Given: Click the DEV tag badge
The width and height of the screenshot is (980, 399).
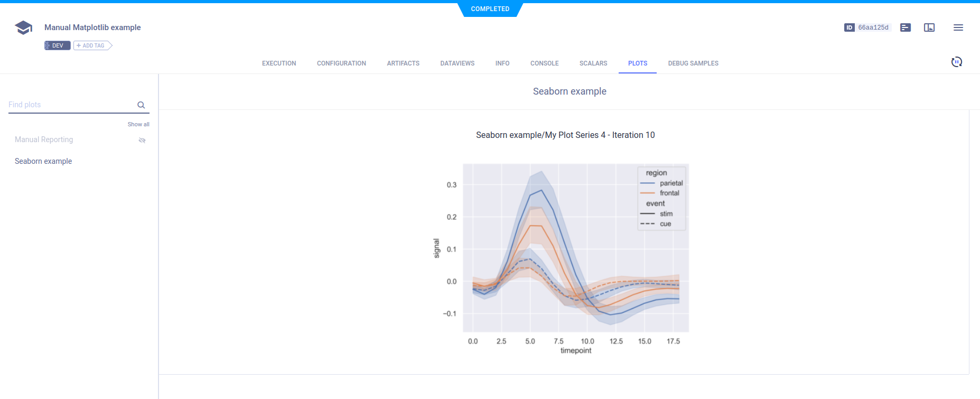Looking at the screenshot, I should [x=57, y=45].
